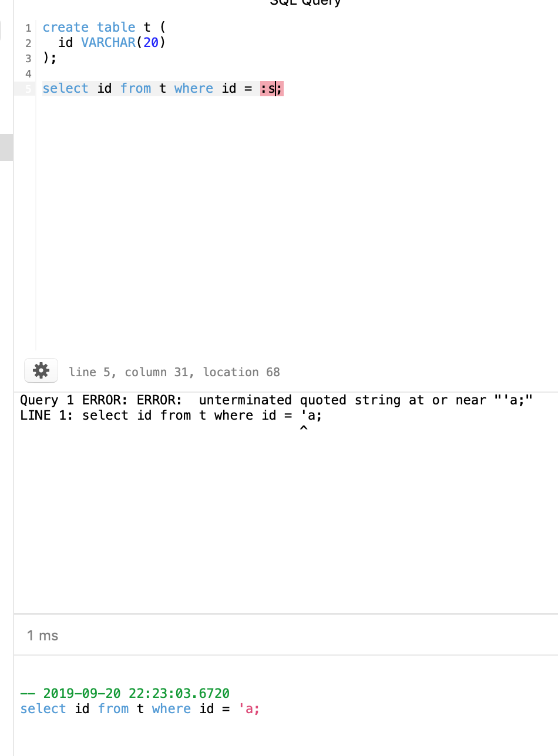Click the status text showing line 5, column 31
This screenshot has width=558, height=756.
coord(174,372)
